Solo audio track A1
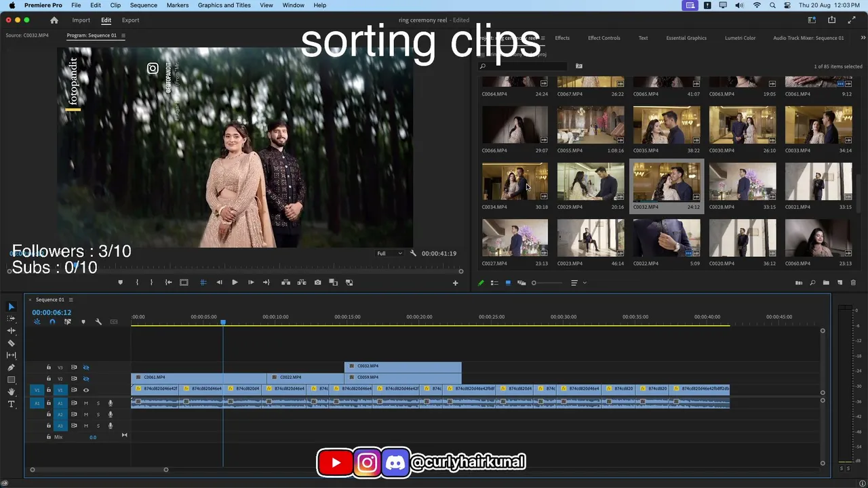Screen dimensions: 868x488 pyautogui.click(x=98, y=403)
